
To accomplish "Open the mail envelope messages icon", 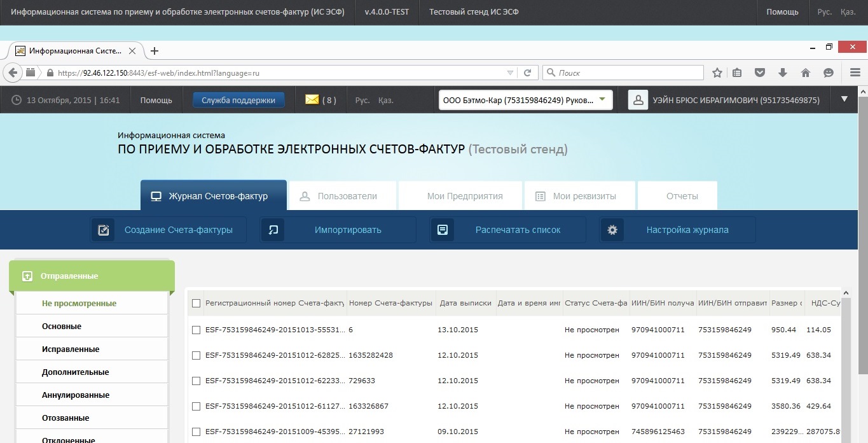I will (x=312, y=99).
